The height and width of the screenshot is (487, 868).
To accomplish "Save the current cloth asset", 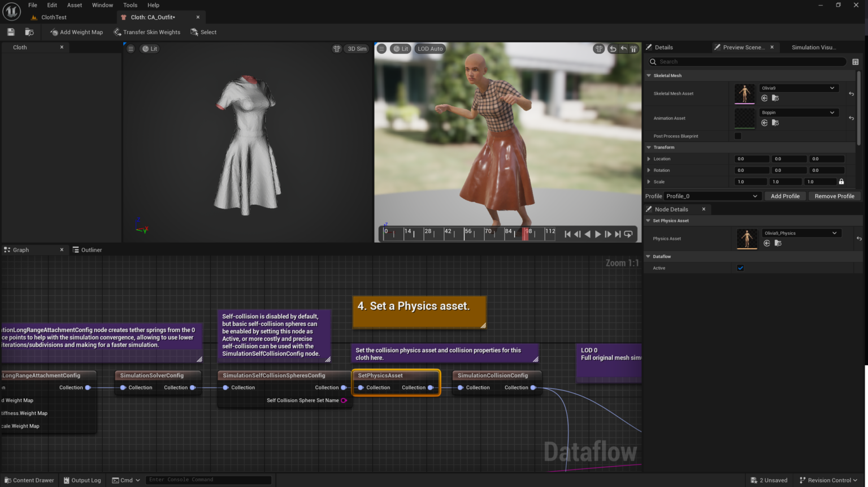I will tap(10, 32).
